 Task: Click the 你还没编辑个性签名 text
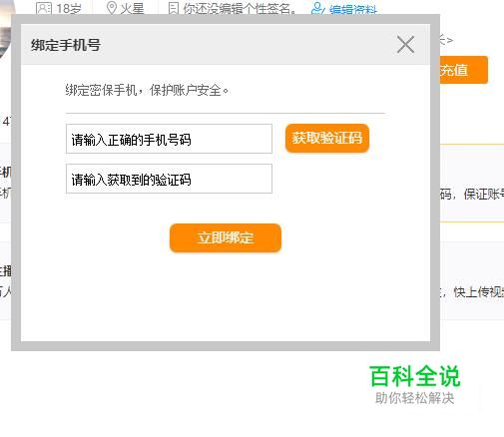(x=240, y=9)
